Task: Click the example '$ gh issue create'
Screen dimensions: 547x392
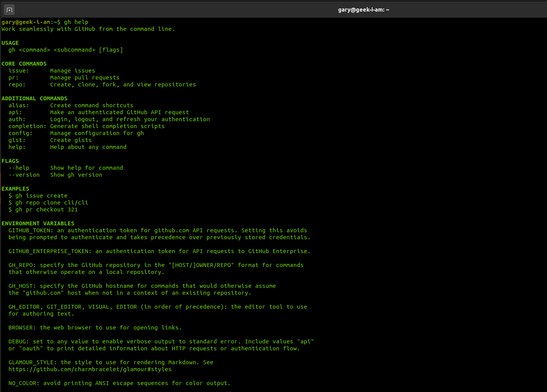Action: [x=38, y=196]
